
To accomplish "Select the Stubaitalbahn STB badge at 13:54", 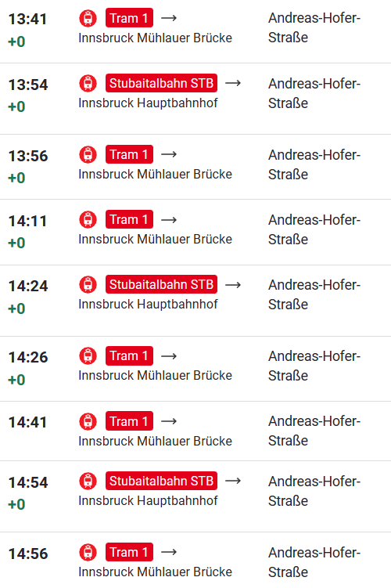I will click(161, 83).
